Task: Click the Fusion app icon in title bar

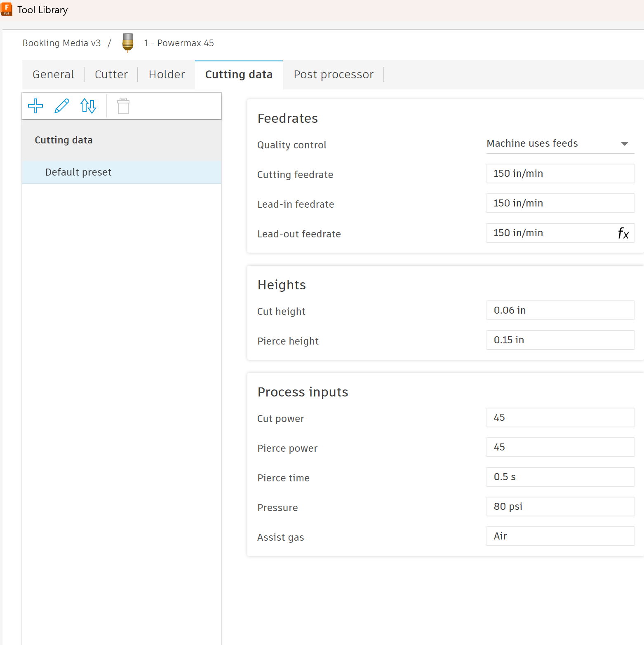Action: 7,9
